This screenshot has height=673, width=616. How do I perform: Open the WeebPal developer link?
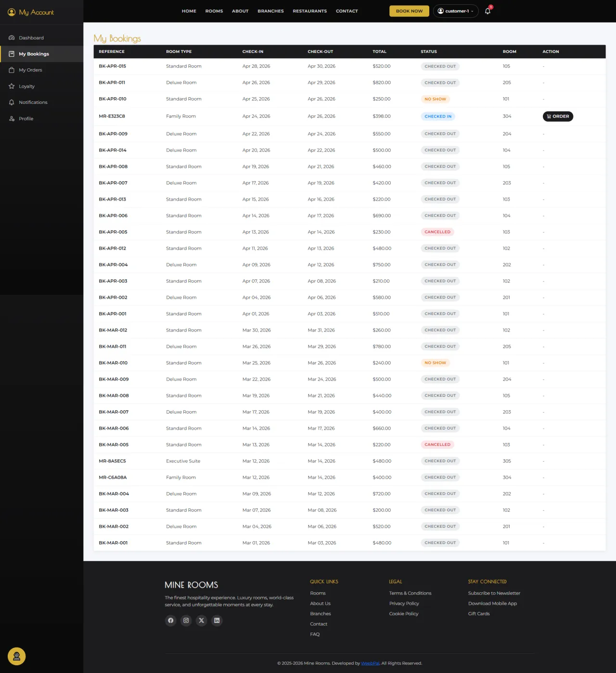pos(371,663)
